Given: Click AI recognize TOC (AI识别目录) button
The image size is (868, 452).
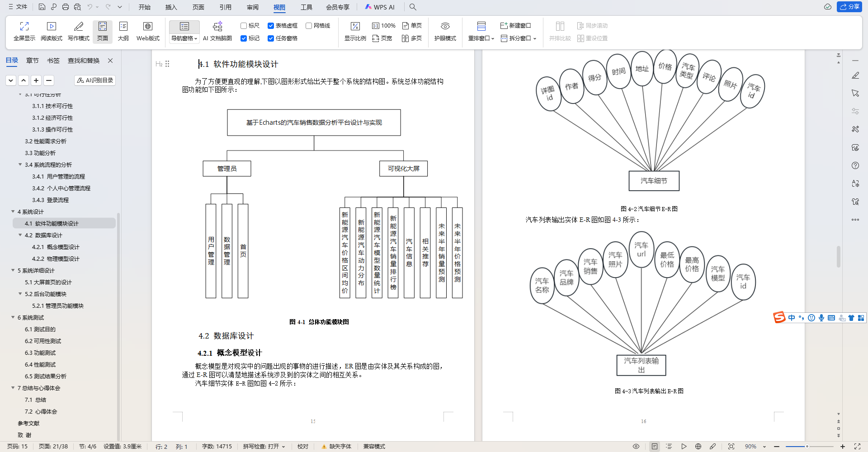Looking at the screenshot, I should coord(95,80).
